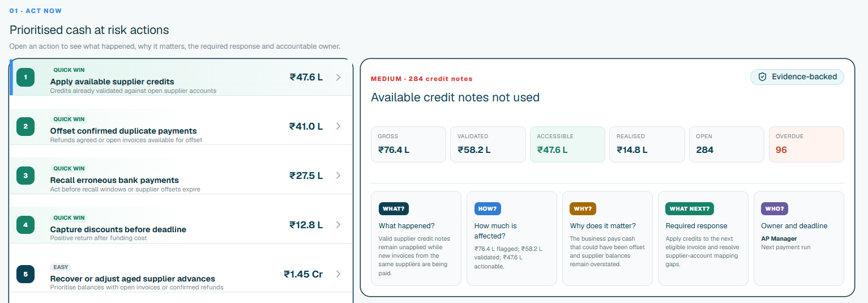Click Credits already validated subtitle text
The height and width of the screenshot is (303, 868).
point(133,91)
